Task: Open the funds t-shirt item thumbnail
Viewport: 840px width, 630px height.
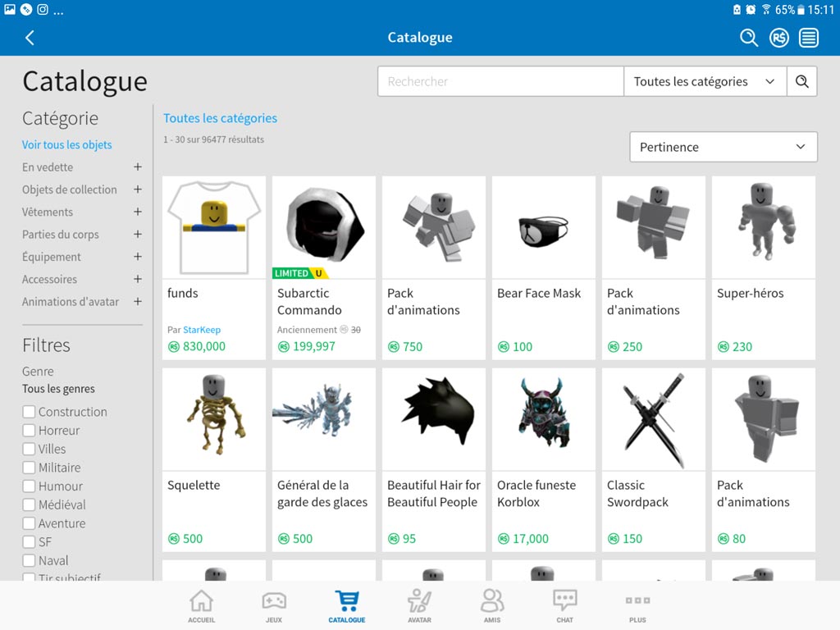Action: coord(214,227)
